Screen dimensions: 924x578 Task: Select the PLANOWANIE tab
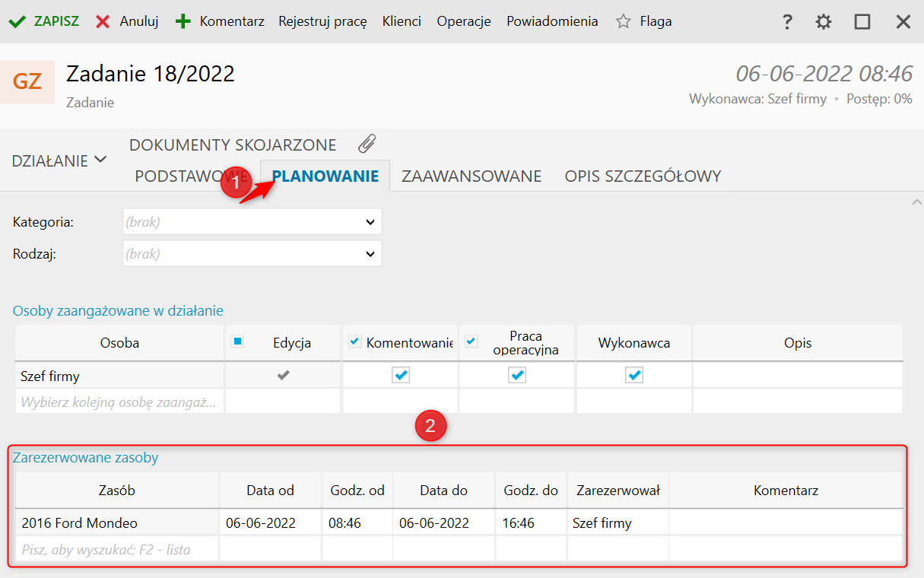325,176
